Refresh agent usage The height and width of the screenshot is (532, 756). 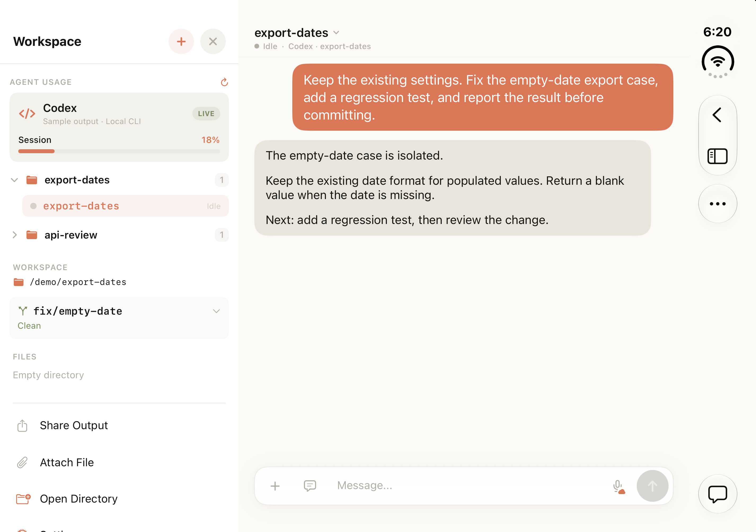[x=224, y=82]
